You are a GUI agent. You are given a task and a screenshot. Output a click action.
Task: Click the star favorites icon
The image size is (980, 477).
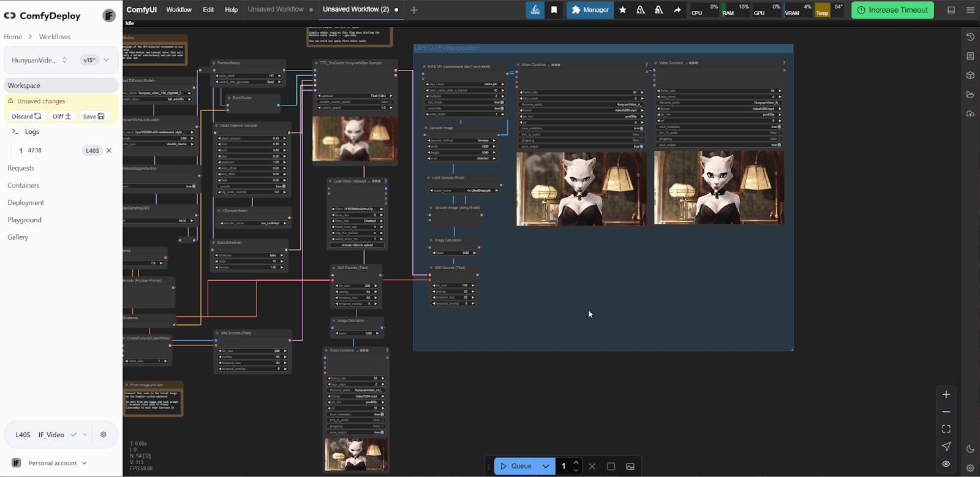623,10
